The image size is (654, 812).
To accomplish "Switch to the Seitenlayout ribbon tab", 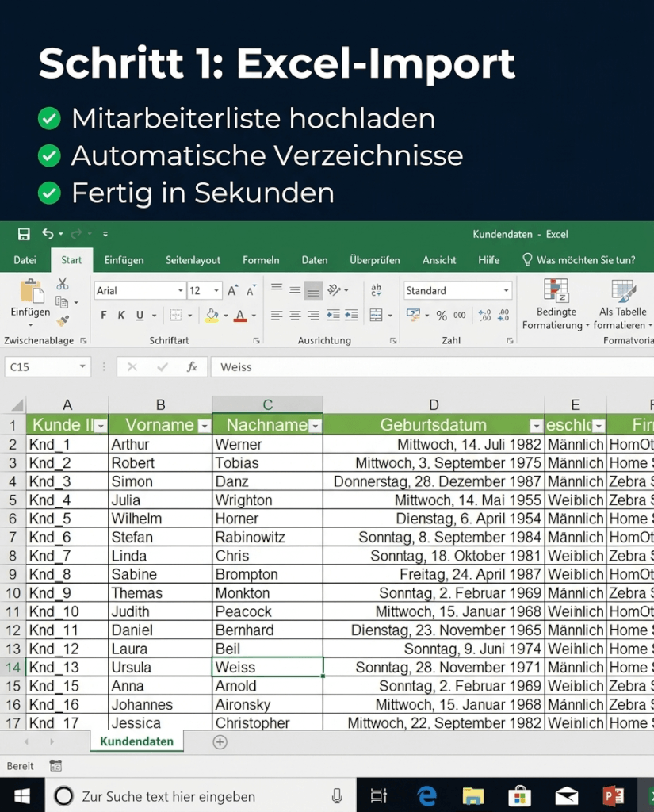I will (x=193, y=260).
